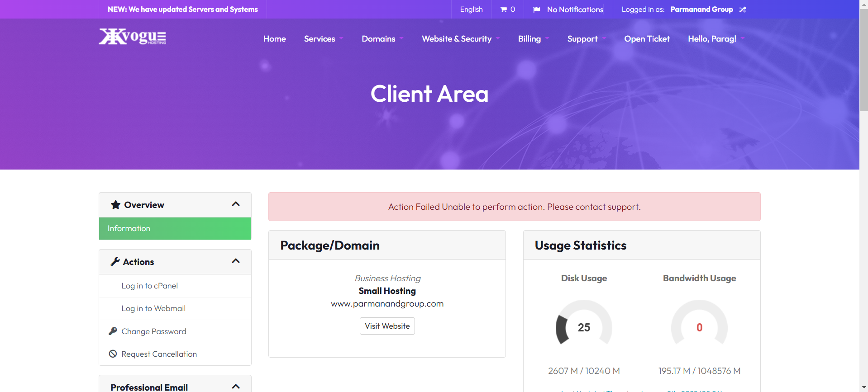Select the Information sidebar item

[x=175, y=228]
